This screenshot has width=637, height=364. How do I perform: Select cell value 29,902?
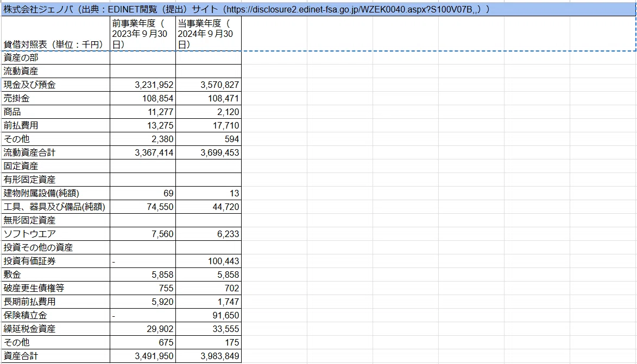click(143, 329)
